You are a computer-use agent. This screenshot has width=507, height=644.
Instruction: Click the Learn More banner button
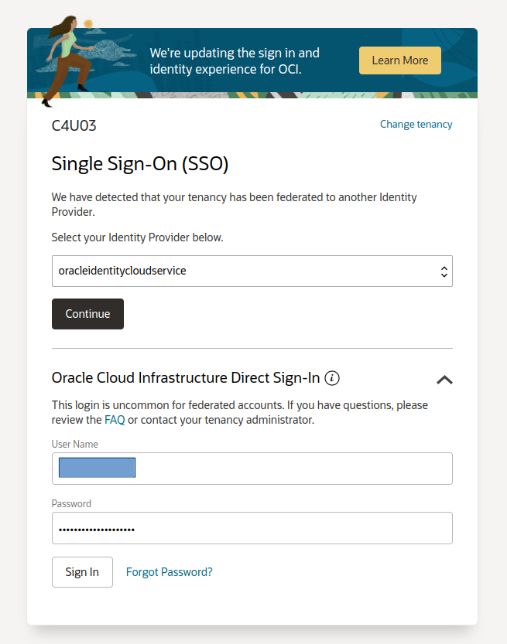tap(400, 60)
